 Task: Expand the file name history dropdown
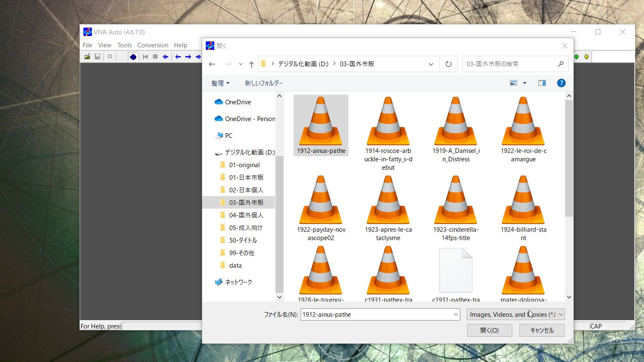(x=456, y=314)
